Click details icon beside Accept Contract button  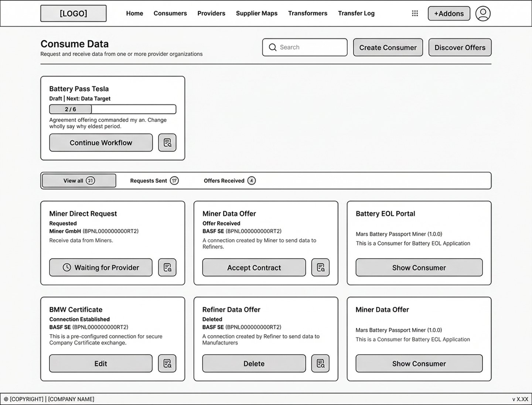pyautogui.click(x=320, y=267)
